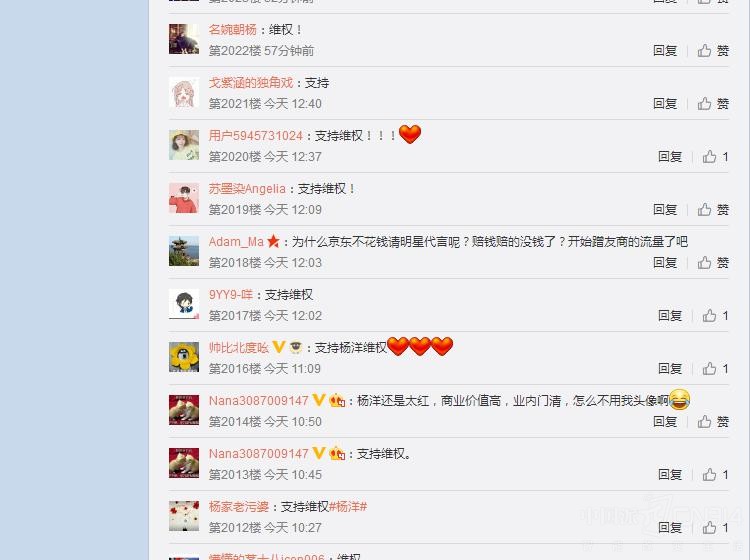Open user 用户5945731024 profile

pyautogui.click(x=255, y=136)
